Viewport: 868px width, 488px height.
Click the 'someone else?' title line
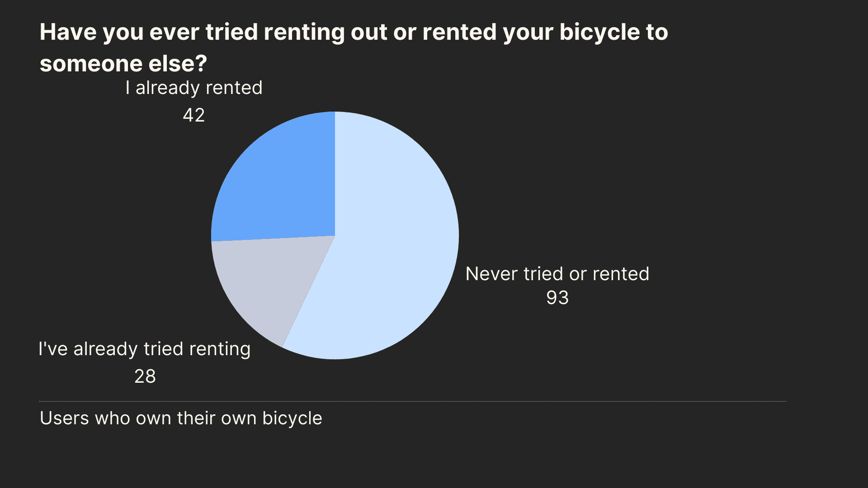tap(123, 64)
